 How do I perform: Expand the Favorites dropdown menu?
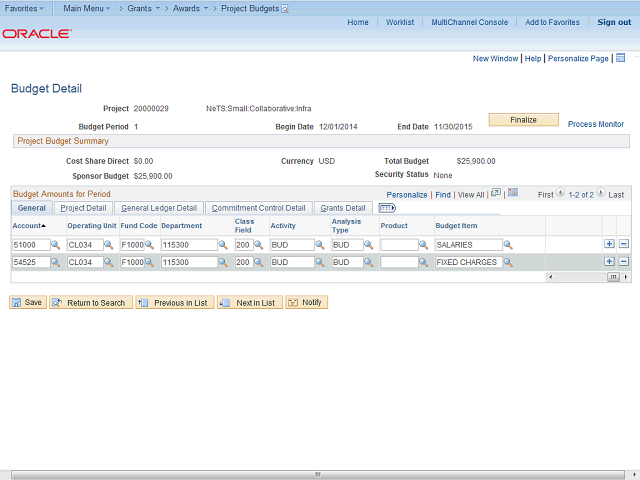(25, 8)
